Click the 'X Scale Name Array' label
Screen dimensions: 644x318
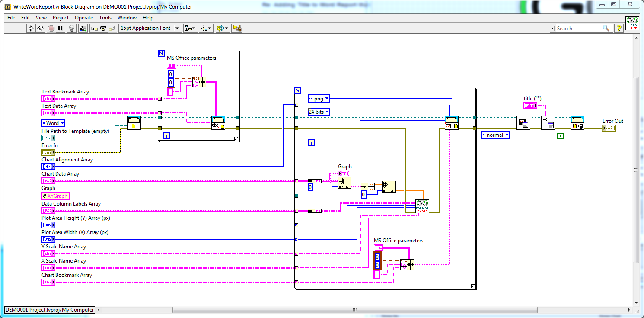(x=64, y=261)
